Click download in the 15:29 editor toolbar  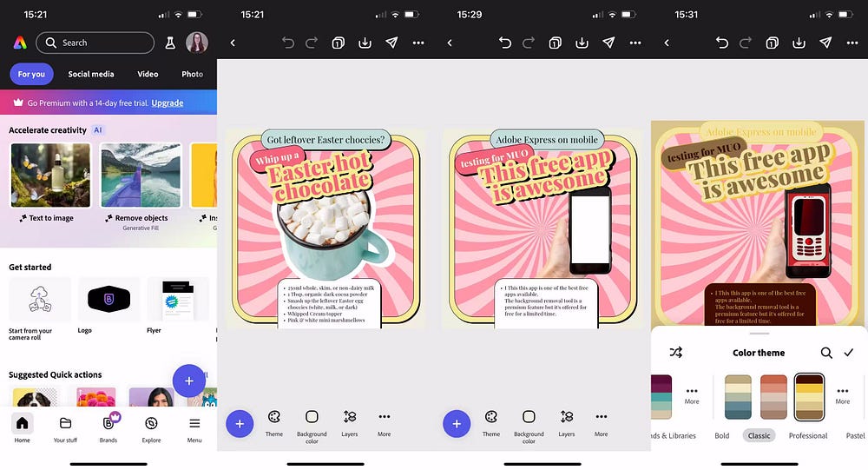582,43
